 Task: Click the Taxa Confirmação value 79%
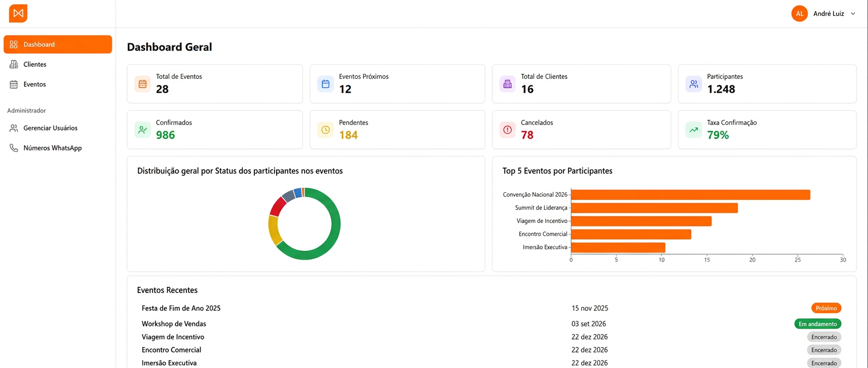click(718, 135)
